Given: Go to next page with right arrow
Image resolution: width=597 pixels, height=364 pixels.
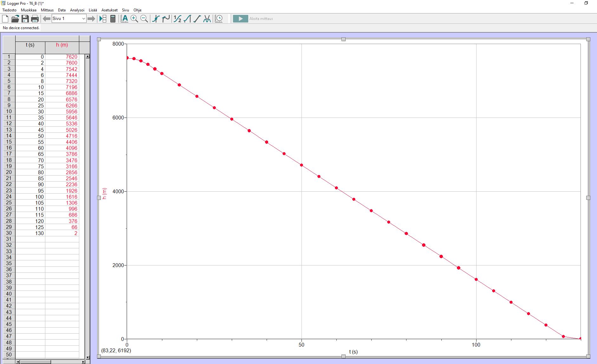Looking at the screenshot, I should coord(91,19).
